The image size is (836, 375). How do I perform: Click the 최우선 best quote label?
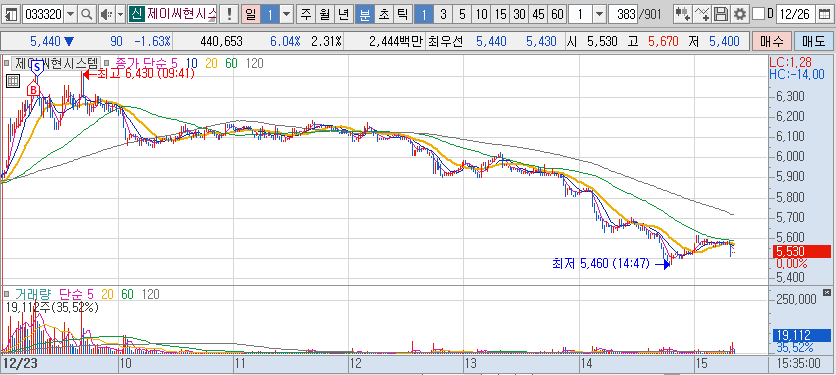447,41
